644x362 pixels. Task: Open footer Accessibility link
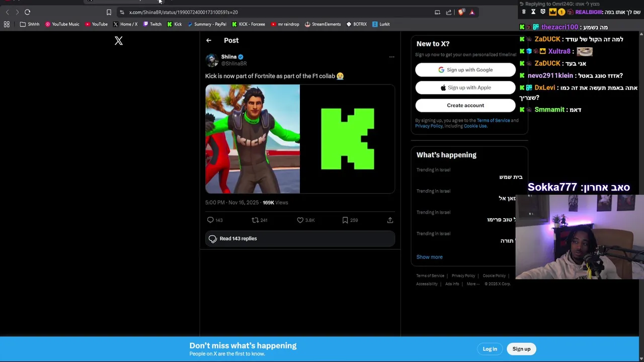tap(427, 284)
